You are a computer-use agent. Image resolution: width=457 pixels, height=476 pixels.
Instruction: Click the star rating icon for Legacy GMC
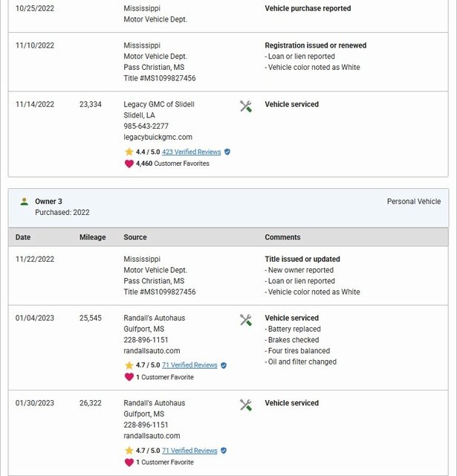[129, 152]
